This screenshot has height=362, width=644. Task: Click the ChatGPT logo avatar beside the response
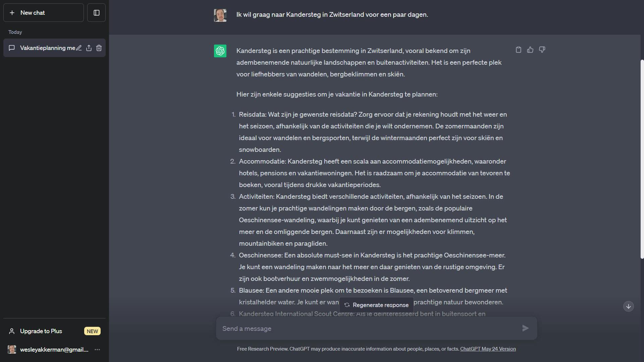point(220,51)
